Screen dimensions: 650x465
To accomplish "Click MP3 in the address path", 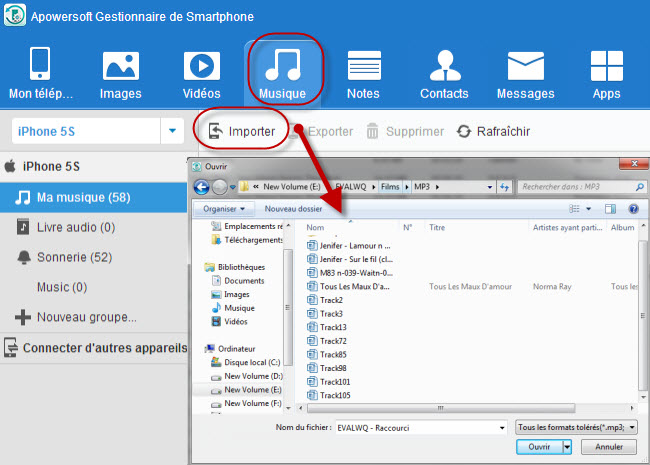I will (x=422, y=187).
